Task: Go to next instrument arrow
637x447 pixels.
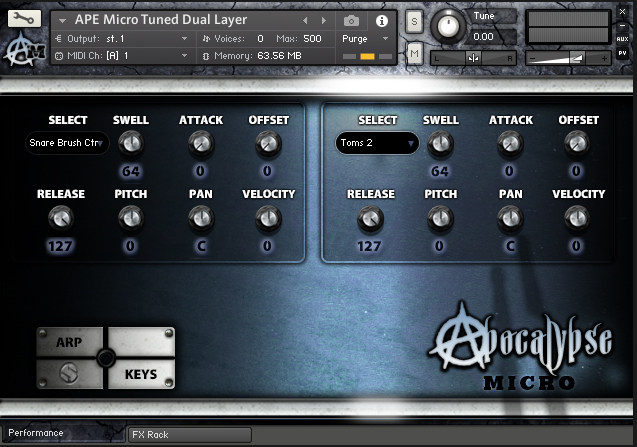Action: click(x=322, y=20)
